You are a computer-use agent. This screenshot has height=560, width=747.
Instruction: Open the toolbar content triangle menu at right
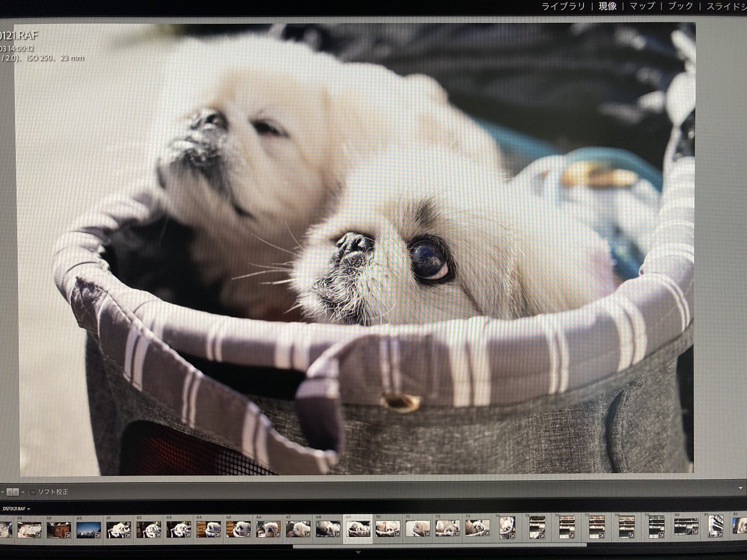740,488
